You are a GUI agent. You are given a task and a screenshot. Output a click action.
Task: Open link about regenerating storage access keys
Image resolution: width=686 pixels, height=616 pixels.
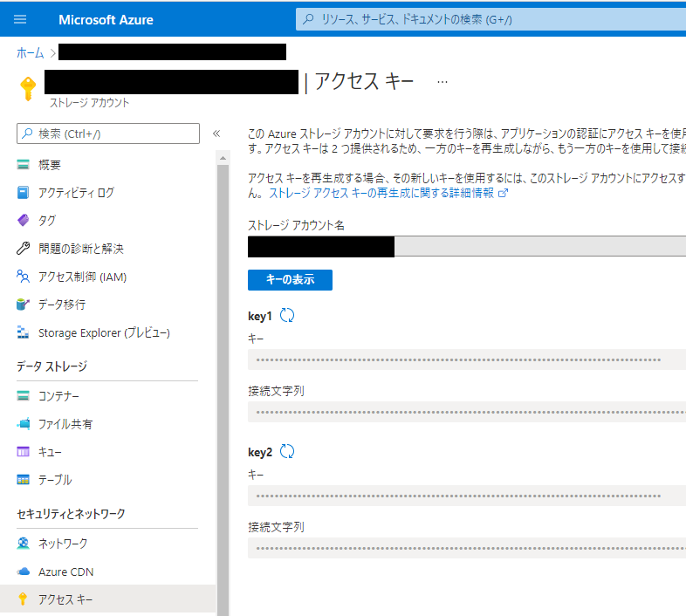coord(381,193)
